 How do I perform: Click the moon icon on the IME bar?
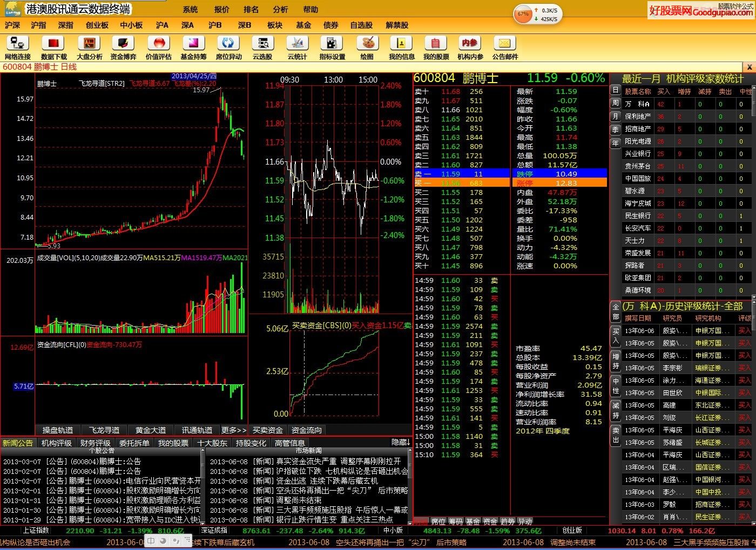coord(163,541)
